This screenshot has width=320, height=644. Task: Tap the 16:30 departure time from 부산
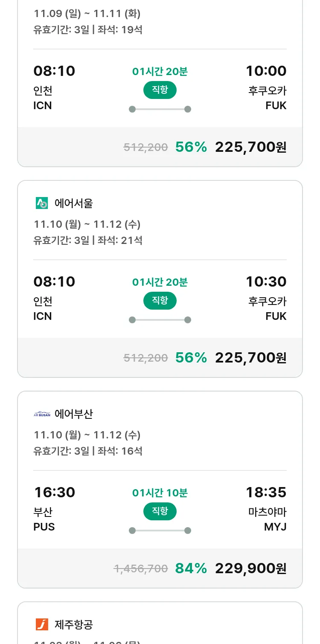click(x=55, y=493)
